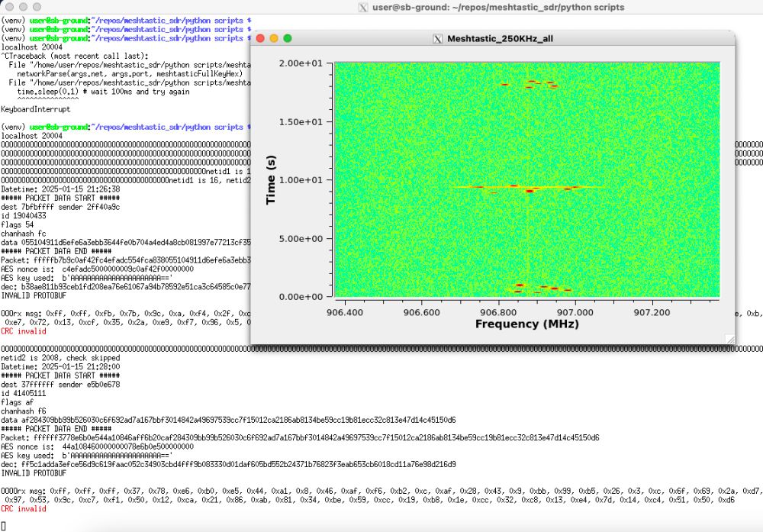Viewport: 763px width, 532px height.
Task: Click the '907.200' frequency tick label
Action: pyautogui.click(x=652, y=312)
